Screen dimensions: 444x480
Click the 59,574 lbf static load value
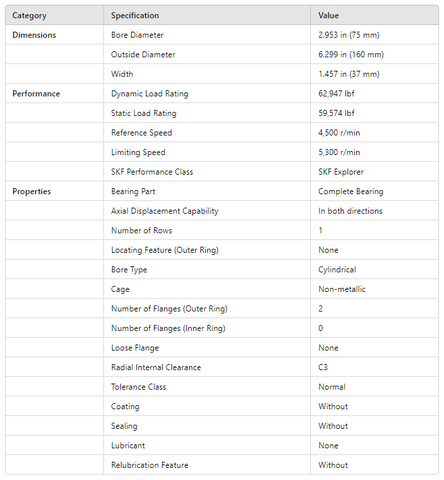coord(336,113)
